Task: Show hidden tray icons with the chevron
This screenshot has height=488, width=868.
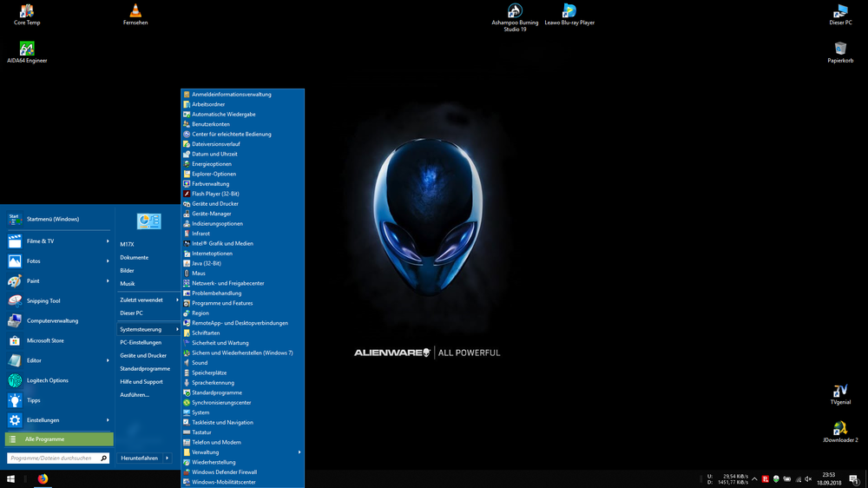Action: tap(753, 478)
